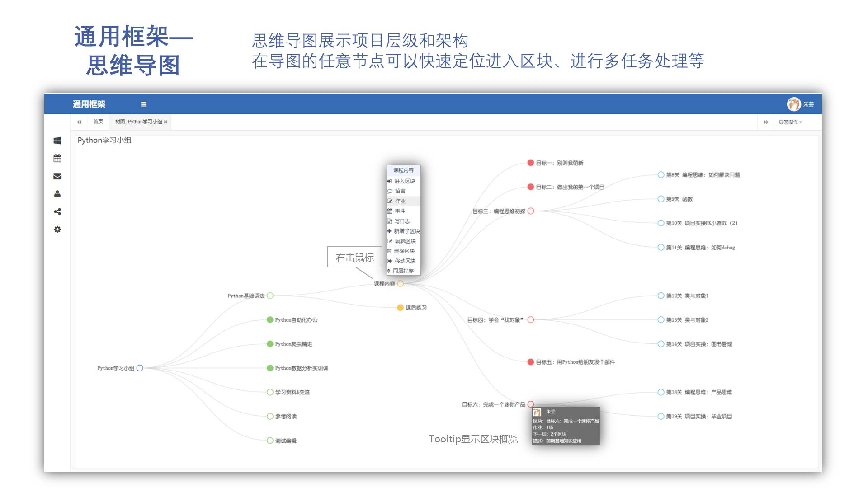Select 作业 option from context menu

point(402,201)
